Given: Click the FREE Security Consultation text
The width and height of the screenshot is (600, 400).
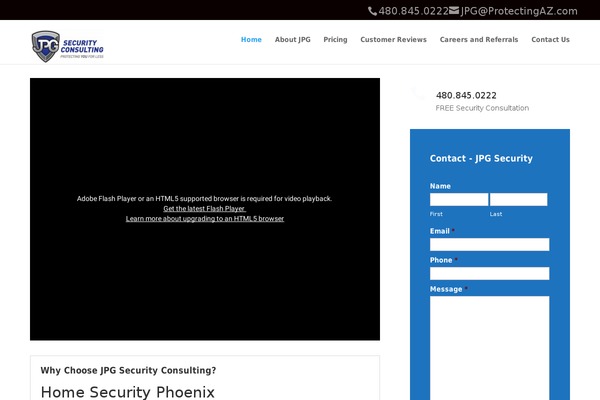Looking at the screenshot, I should (482, 108).
